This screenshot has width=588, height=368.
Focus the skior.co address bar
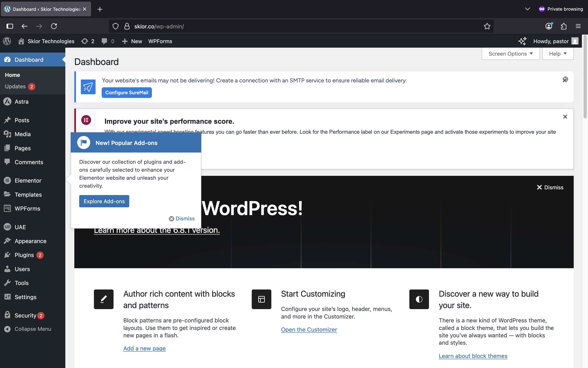pos(301,26)
